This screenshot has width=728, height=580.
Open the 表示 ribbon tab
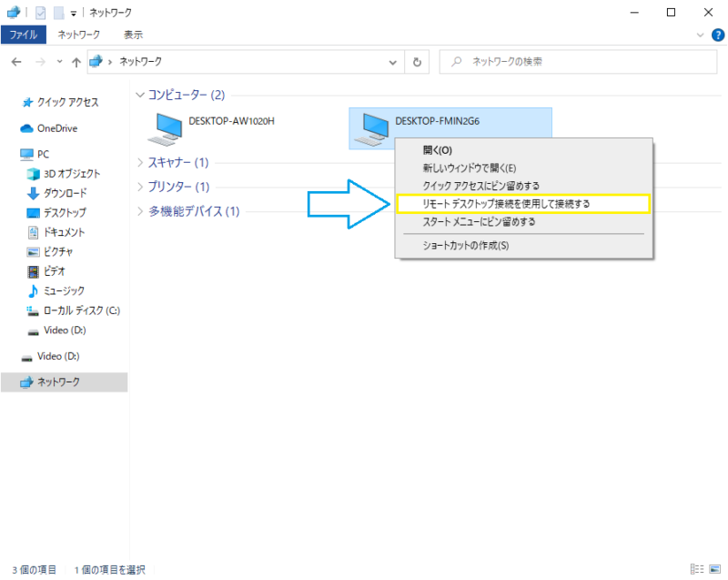tap(133, 35)
